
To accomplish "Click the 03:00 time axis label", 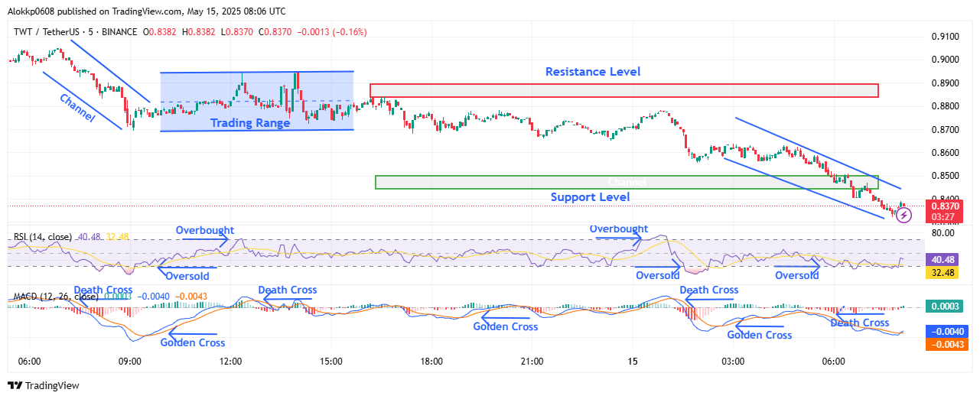I will coord(733,361).
